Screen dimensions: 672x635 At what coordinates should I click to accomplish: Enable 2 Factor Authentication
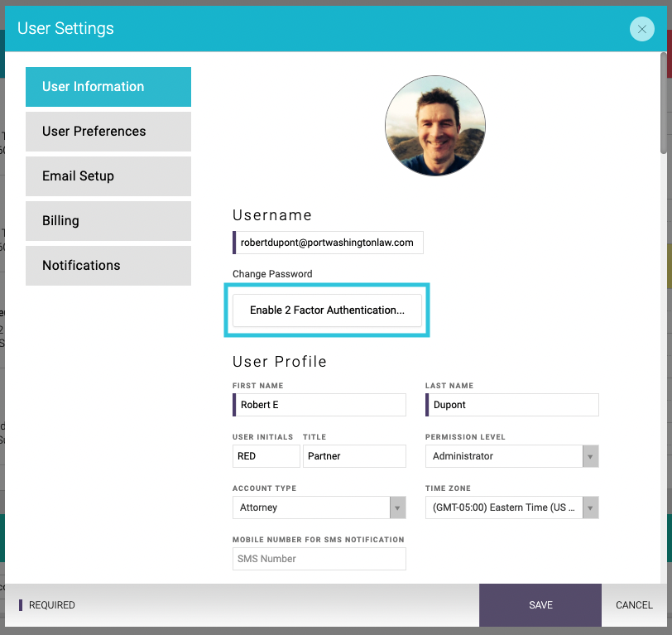pos(327,310)
